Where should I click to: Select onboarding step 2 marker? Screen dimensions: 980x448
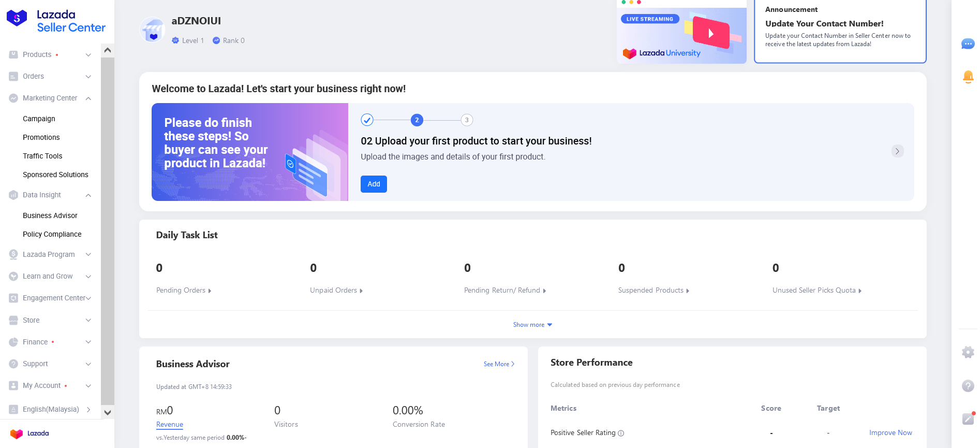click(417, 120)
